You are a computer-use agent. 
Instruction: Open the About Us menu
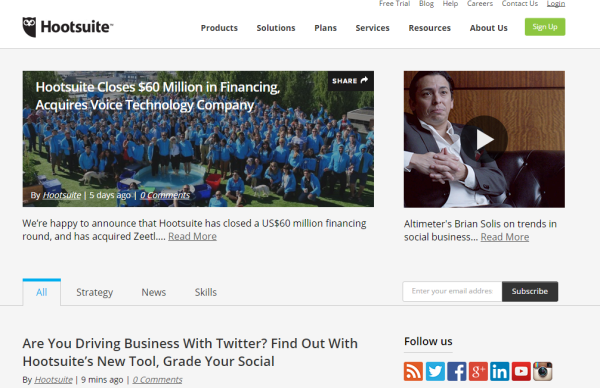point(489,28)
